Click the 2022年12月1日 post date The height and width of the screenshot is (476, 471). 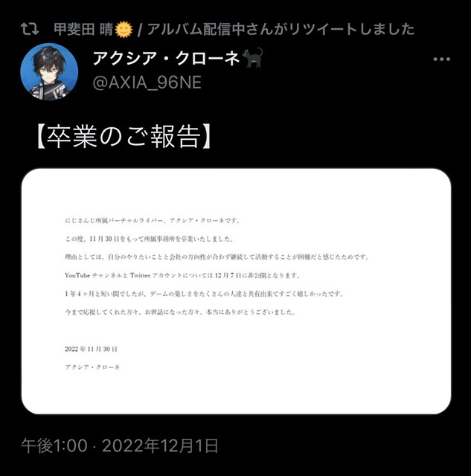pyautogui.click(x=160, y=446)
